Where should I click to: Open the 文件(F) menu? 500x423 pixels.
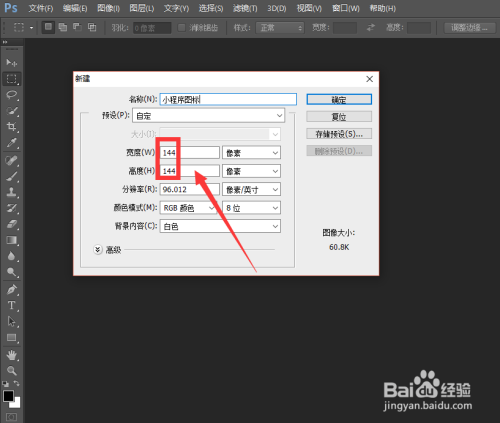41,8
